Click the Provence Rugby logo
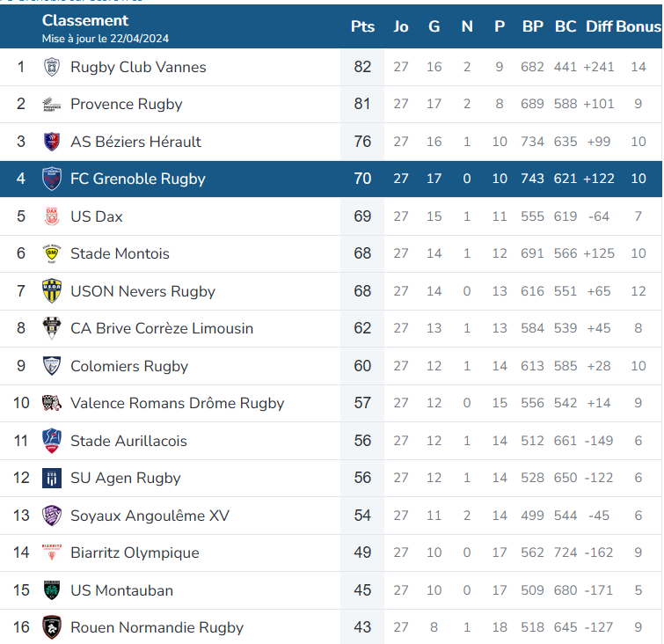 (52, 104)
